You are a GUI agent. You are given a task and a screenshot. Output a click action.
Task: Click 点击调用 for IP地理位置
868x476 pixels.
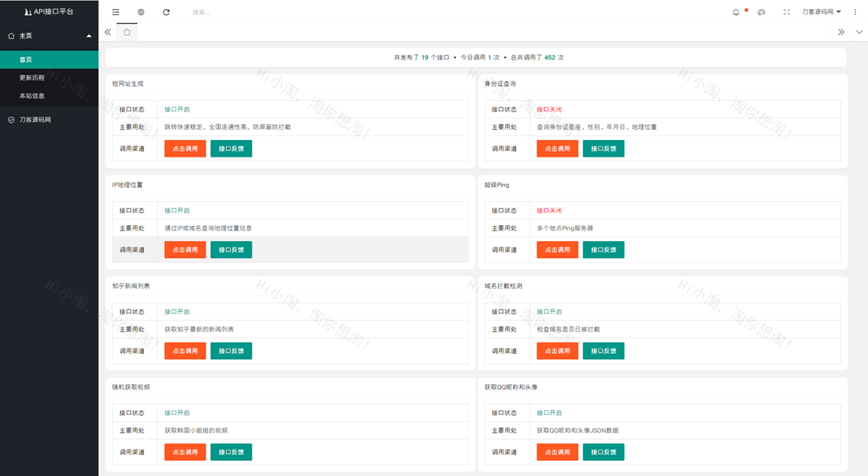(185, 249)
